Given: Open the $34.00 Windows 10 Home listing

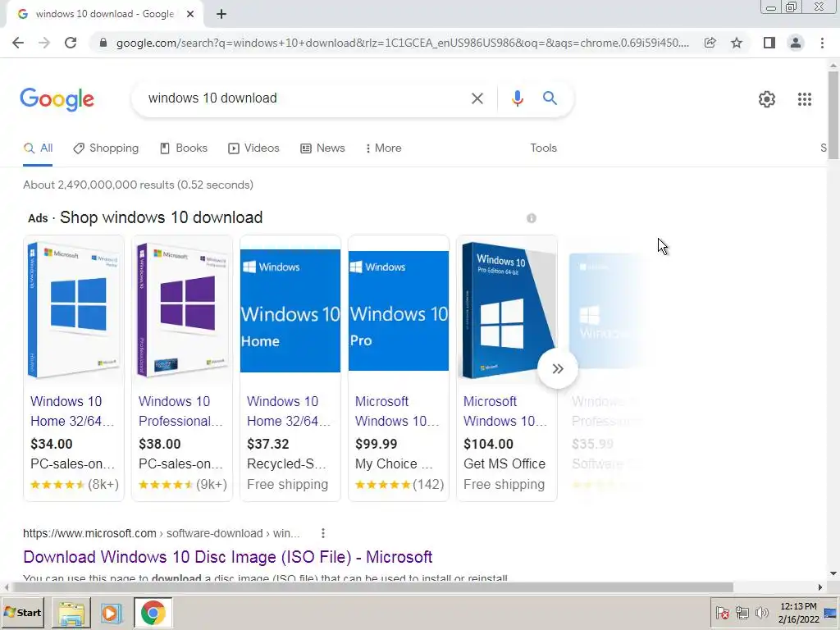Looking at the screenshot, I should click(72, 412).
